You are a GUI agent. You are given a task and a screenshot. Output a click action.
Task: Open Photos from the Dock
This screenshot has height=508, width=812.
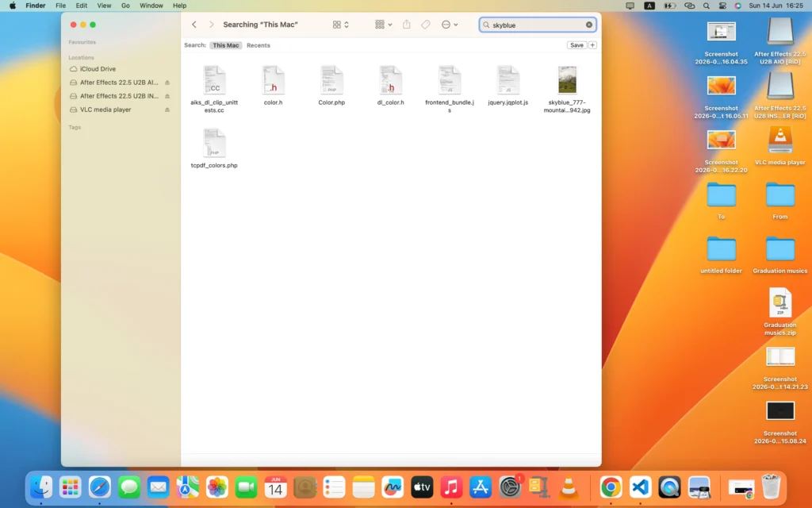217,487
